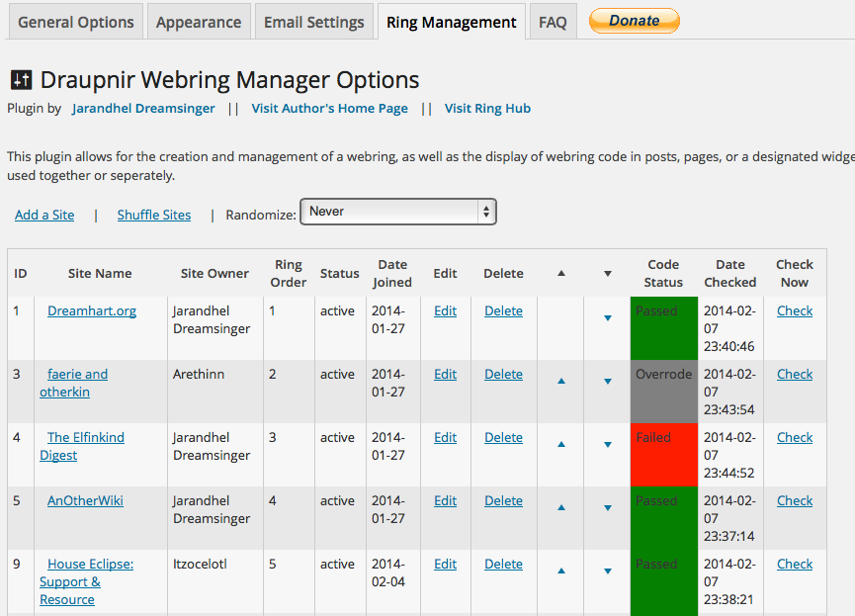
Task: Click the options sliders icon beside the title
Action: coord(22,81)
